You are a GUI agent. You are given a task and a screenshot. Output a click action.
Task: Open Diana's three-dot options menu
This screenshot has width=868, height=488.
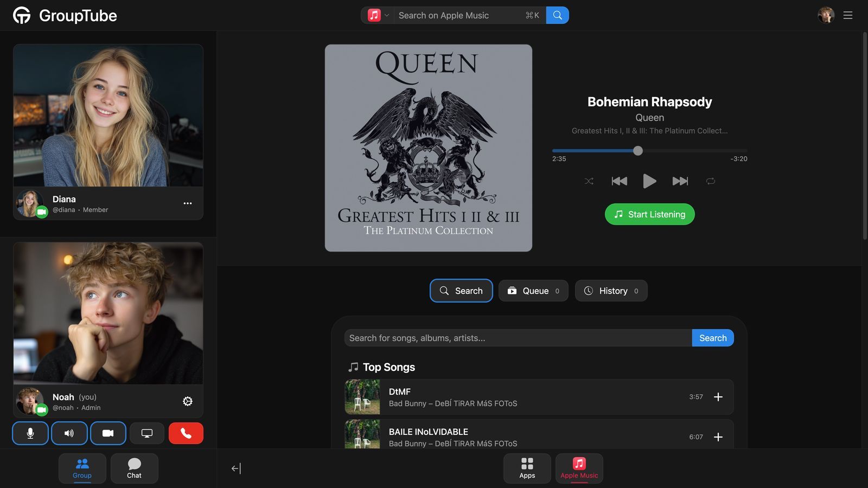[x=188, y=203]
